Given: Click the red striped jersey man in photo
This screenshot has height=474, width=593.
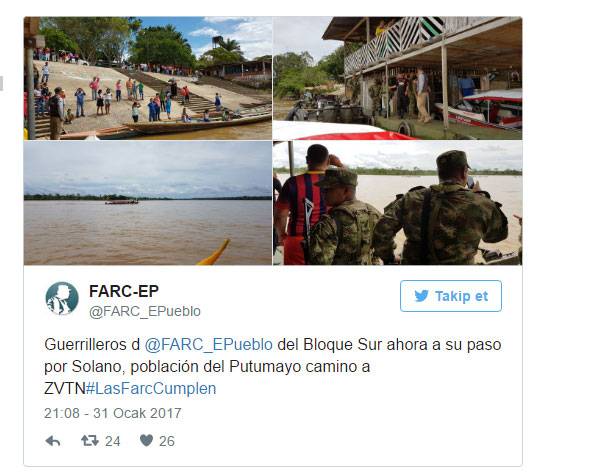Looking at the screenshot, I should (303, 204).
